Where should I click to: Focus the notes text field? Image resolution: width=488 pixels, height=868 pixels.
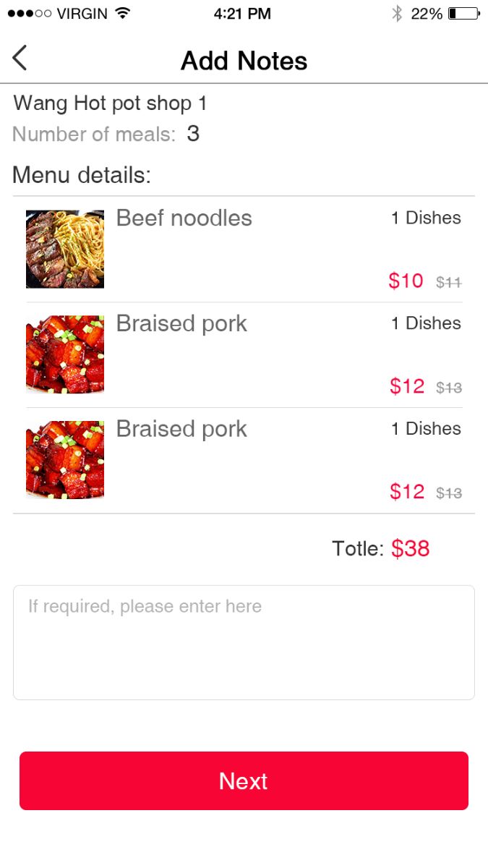pyautogui.click(x=244, y=642)
